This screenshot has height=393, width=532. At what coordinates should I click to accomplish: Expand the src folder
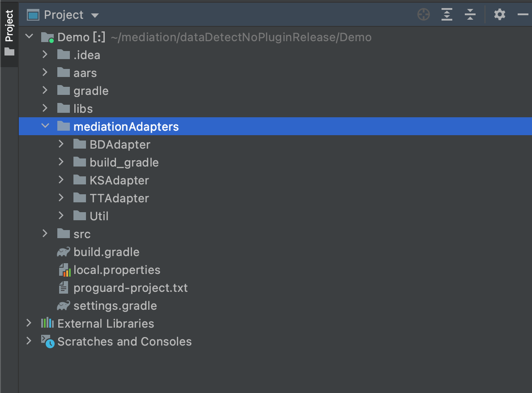point(45,234)
